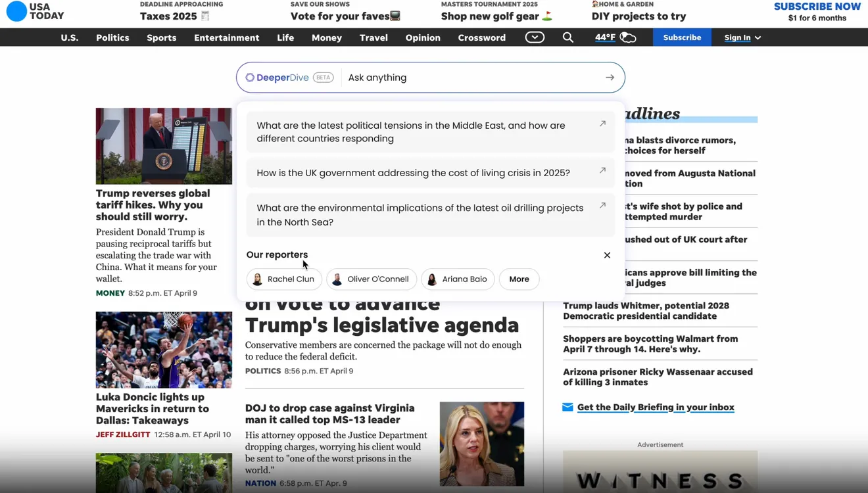
Task: Open the Middle East tensions question arrow
Action: 602,124
